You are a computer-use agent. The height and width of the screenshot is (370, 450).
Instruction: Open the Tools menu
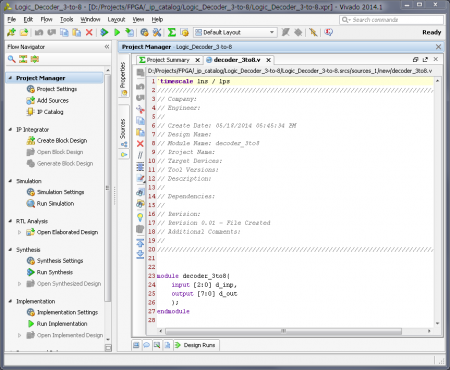click(66, 19)
